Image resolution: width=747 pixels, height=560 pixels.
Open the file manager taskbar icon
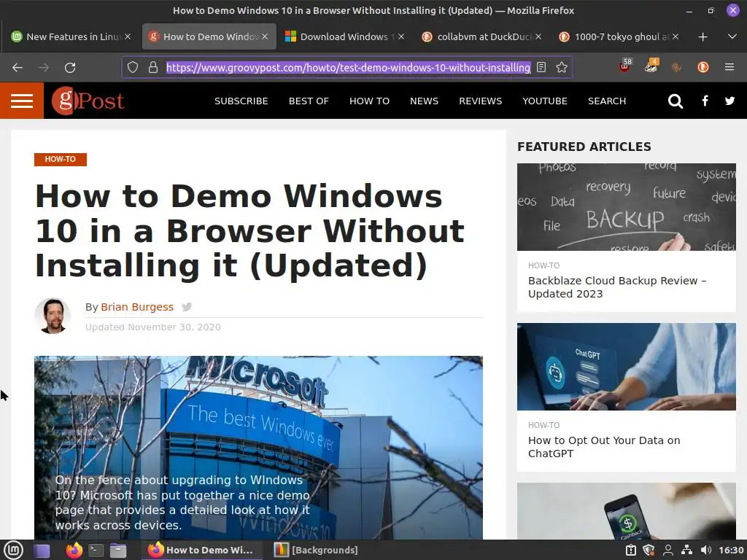point(118,551)
